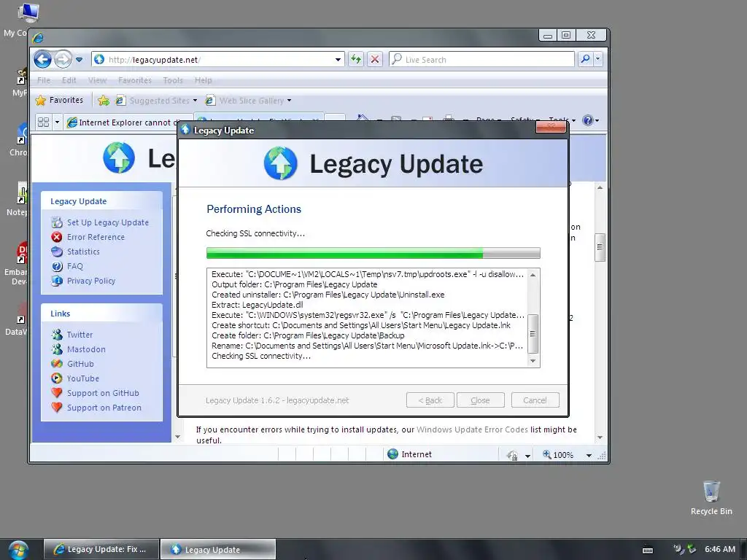This screenshot has height=560, width=747.
Task: Open the View menu
Action: [x=97, y=80]
